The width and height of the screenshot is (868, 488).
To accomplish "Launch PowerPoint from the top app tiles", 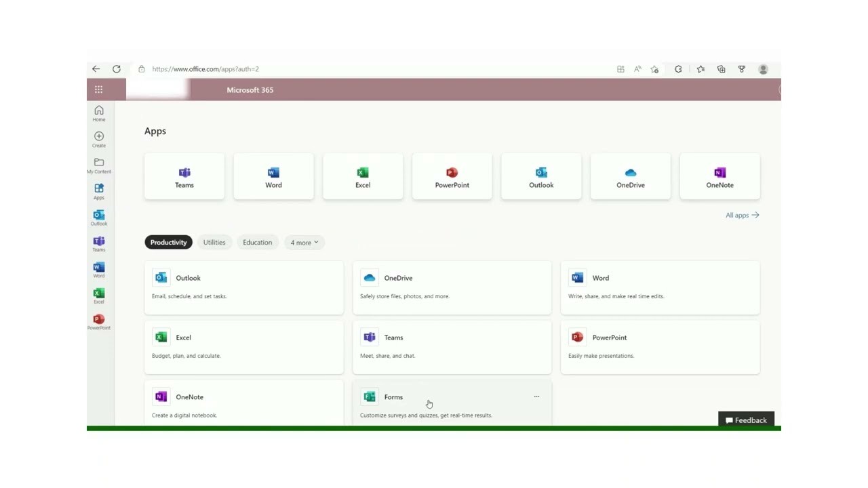I will [x=452, y=177].
